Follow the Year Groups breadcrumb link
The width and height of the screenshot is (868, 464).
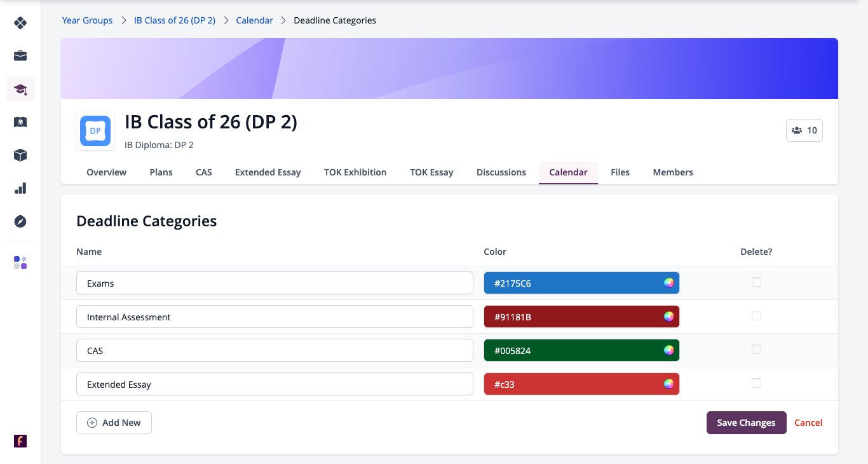click(87, 20)
